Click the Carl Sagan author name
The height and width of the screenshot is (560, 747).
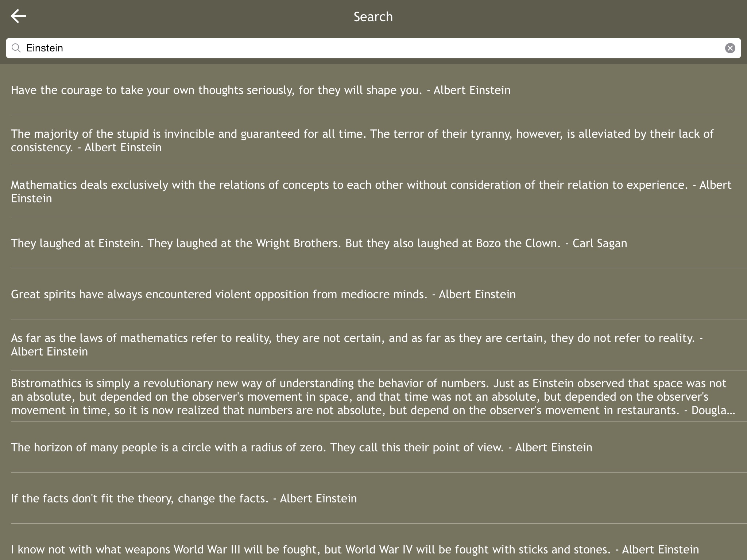click(x=600, y=243)
